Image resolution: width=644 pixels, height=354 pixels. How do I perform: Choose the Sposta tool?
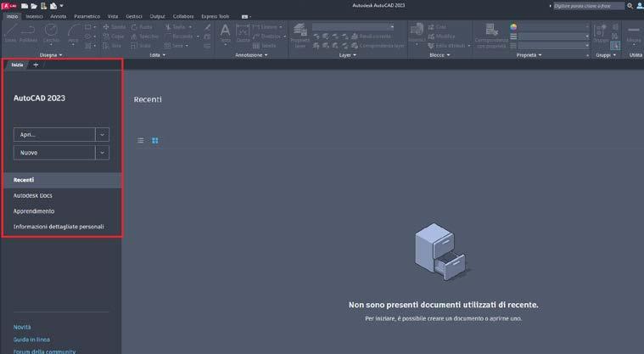pos(115,26)
